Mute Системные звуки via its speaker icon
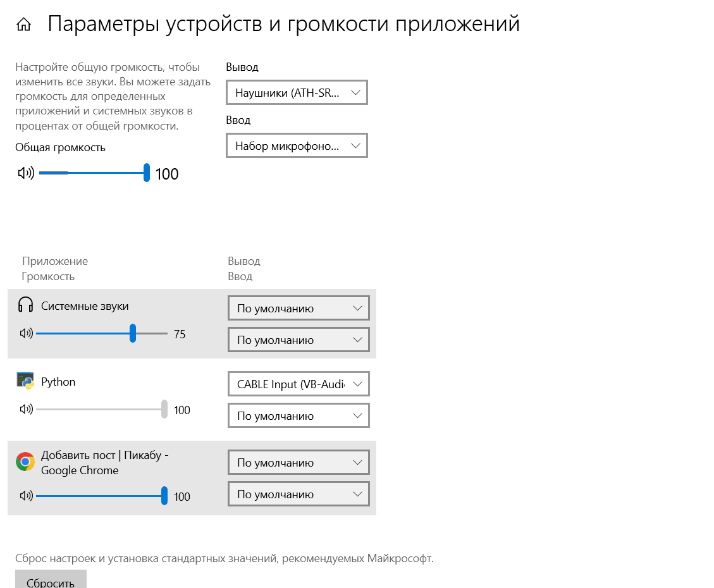The image size is (714, 588). click(x=27, y=334)
